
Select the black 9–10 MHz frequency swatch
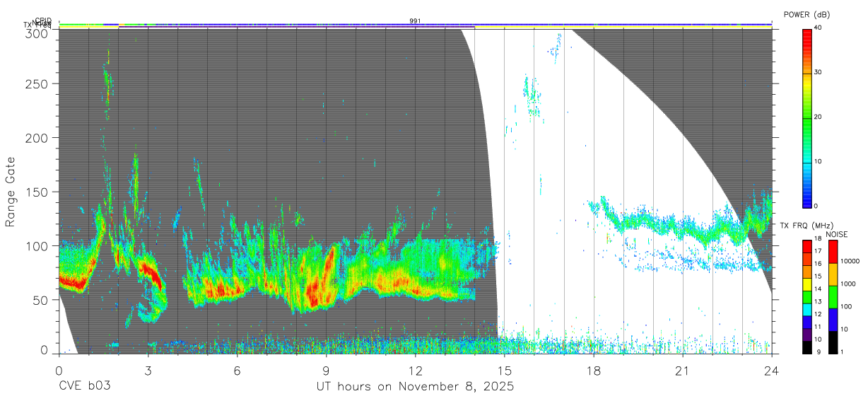(x=807, y=346)
